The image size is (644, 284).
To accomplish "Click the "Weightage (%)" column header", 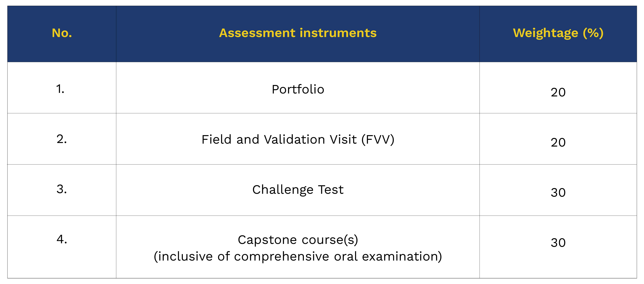I will [x=558, y=33].
